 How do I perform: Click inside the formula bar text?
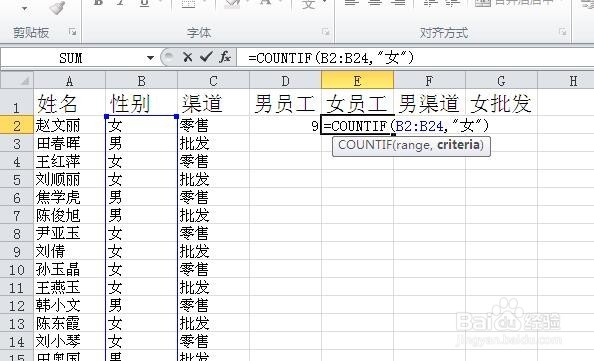tap(331, 58)
